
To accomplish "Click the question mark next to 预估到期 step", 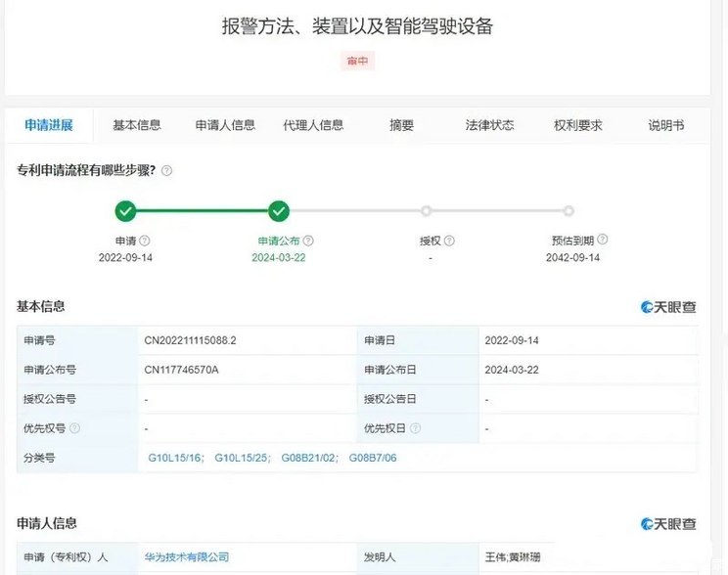I will [602, 239].
